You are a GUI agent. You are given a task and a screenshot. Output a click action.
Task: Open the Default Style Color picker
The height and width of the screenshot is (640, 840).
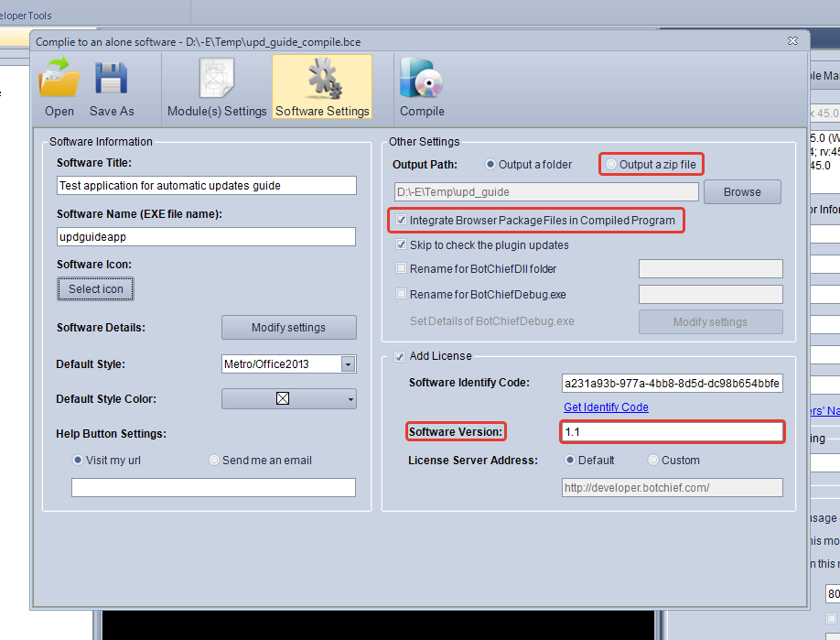[x=289, y=398]
